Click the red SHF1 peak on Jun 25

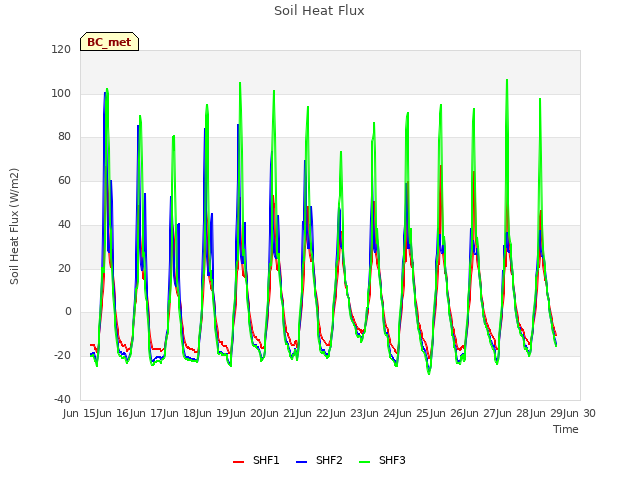coord(440,166)
